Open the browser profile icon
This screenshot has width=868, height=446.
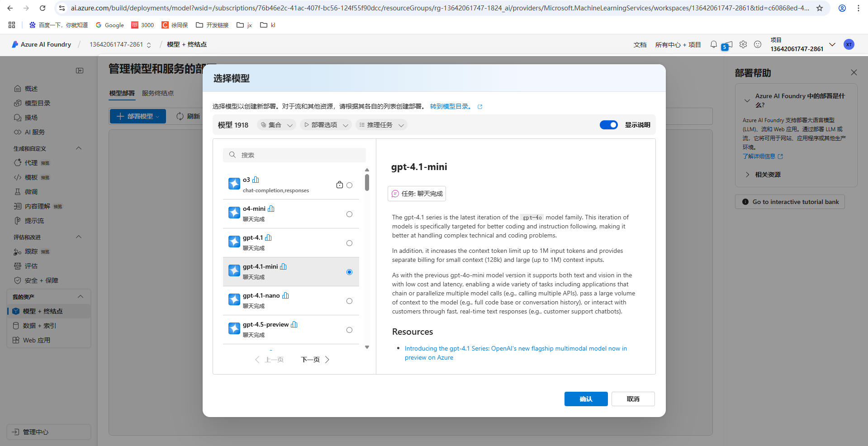[842, 8]
